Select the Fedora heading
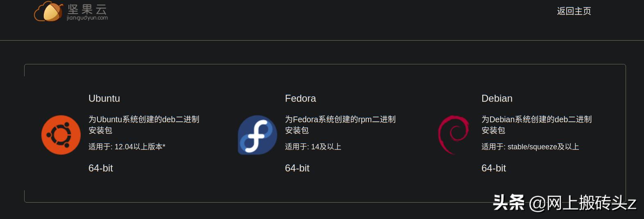The width and height of the screenshot is (644, 219). 300,98
